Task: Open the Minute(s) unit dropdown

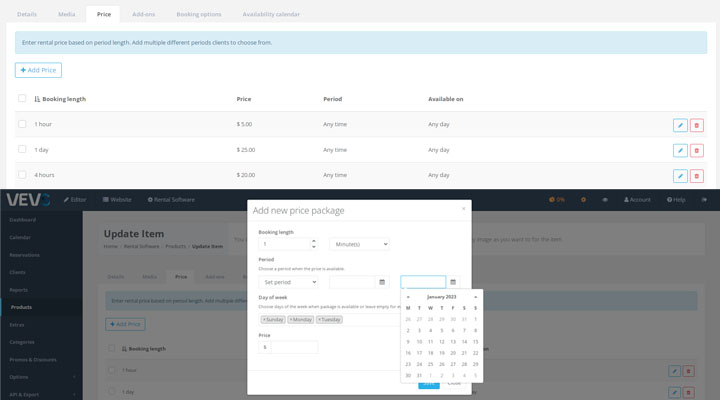Action: point(360,244)
